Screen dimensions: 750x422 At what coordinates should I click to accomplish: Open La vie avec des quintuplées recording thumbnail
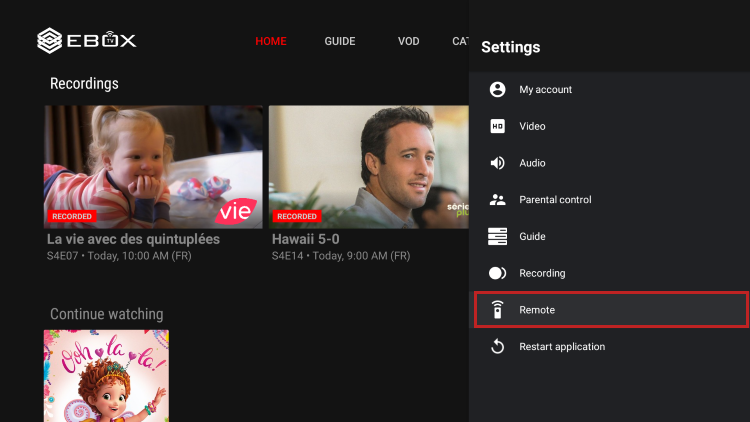(x=153, y=167)
